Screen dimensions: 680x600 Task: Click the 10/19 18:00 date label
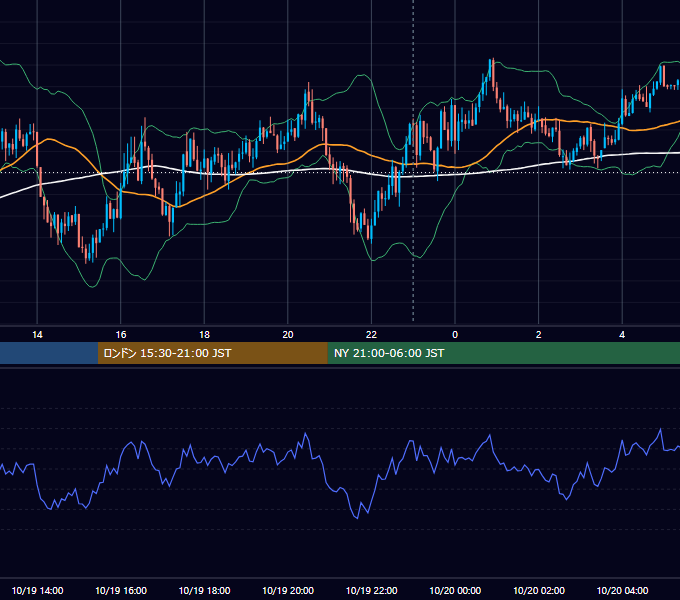click(204, 591)
